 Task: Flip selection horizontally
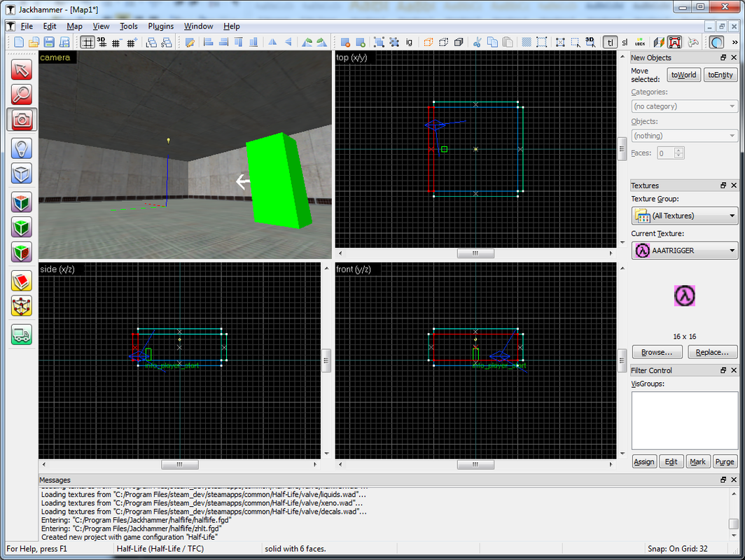[273, 42]
